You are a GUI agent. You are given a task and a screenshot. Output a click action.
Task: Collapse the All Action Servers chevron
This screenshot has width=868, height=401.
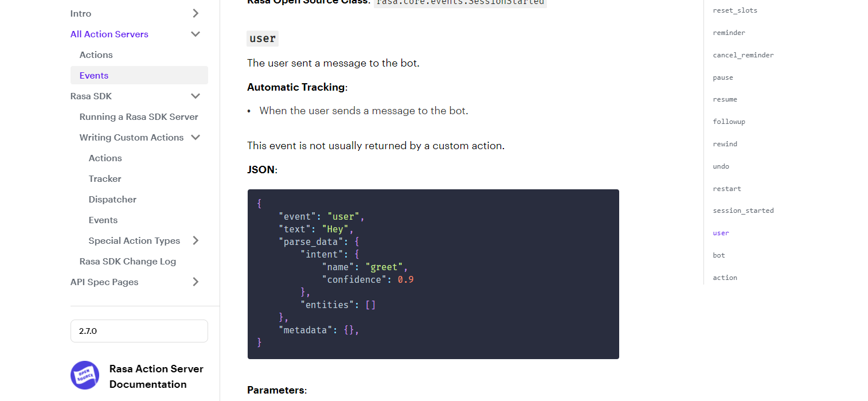pos(196,34)
